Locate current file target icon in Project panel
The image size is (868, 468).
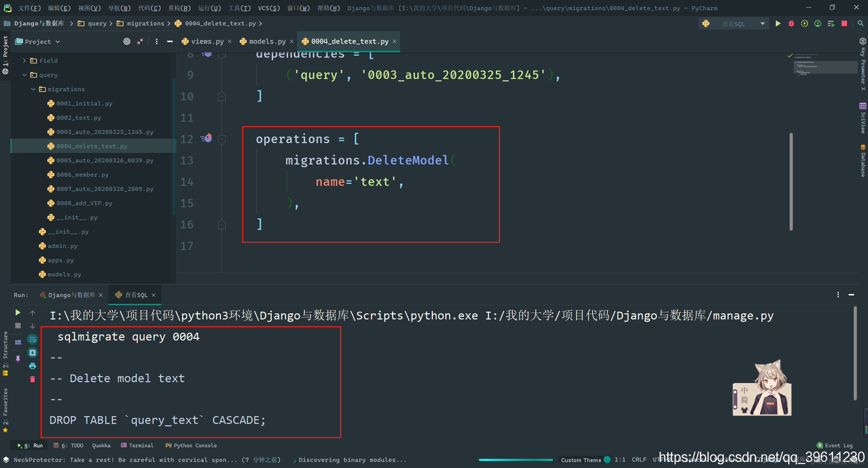[127, 41]
